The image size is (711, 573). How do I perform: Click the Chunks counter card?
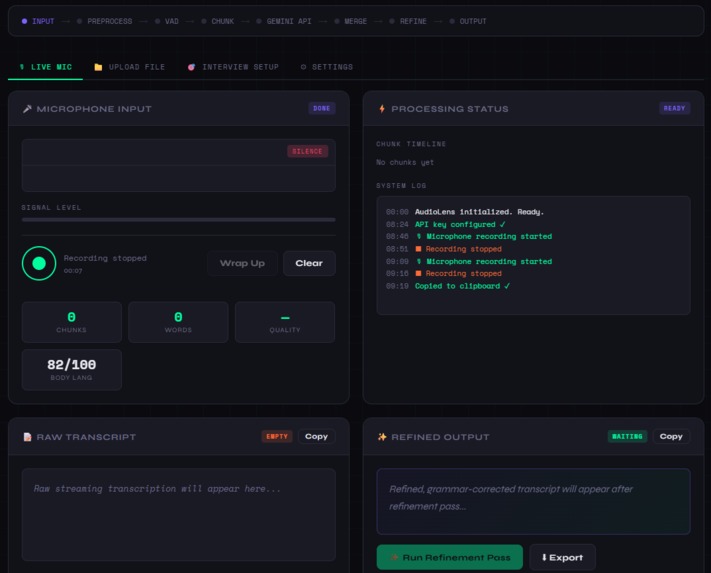point(72,322)
